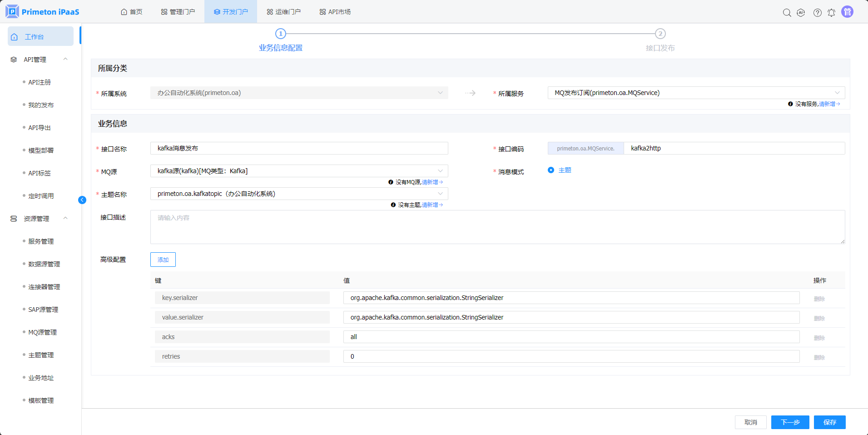Click step 2 接口发布 circle
Screen dimensions: 868x435
(x=660, y=34)
